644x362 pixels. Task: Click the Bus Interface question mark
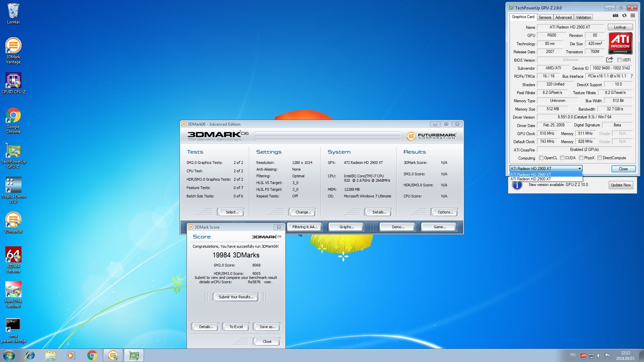point(632,76)
